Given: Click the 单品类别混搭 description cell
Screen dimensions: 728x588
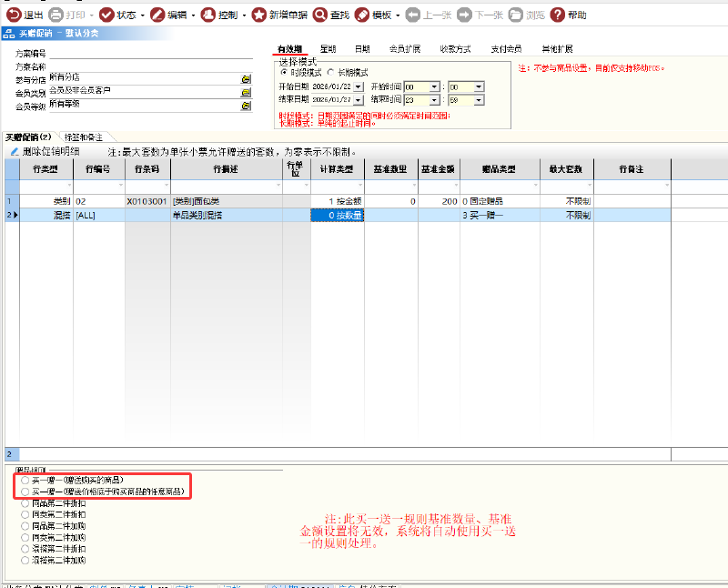Looking at the screenshot, I should coord(226,215).
